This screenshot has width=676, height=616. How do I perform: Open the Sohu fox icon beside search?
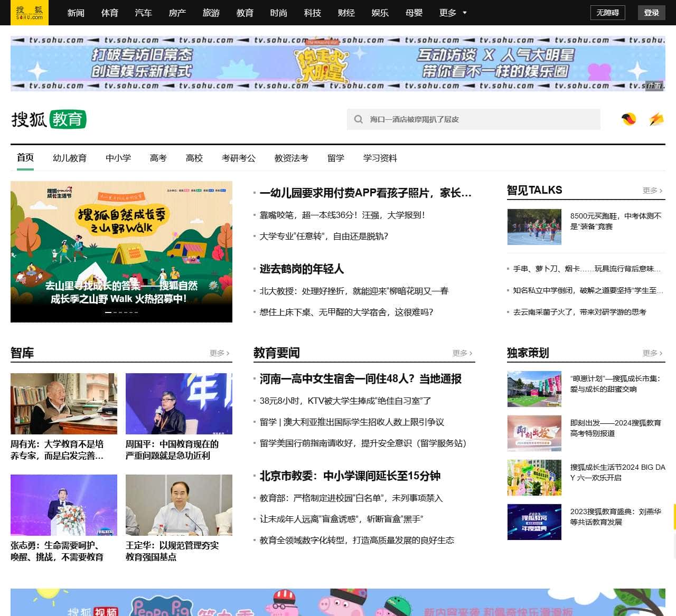pos(628,119)
